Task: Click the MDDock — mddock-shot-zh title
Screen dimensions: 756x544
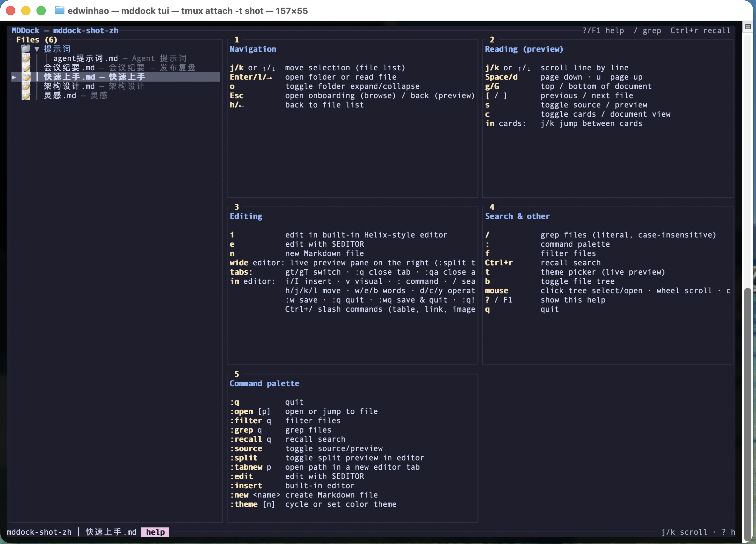Action: point(65,31)
